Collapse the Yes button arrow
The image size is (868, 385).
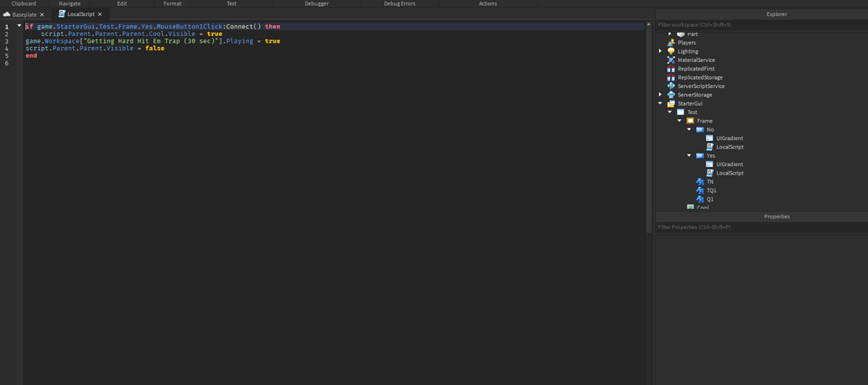coord(689,156)
